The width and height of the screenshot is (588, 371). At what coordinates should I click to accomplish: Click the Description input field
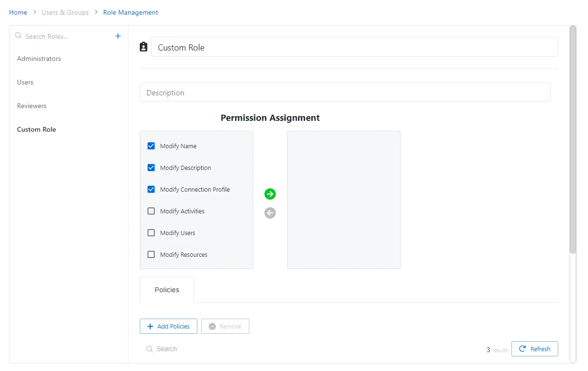(x=345, y=92)
